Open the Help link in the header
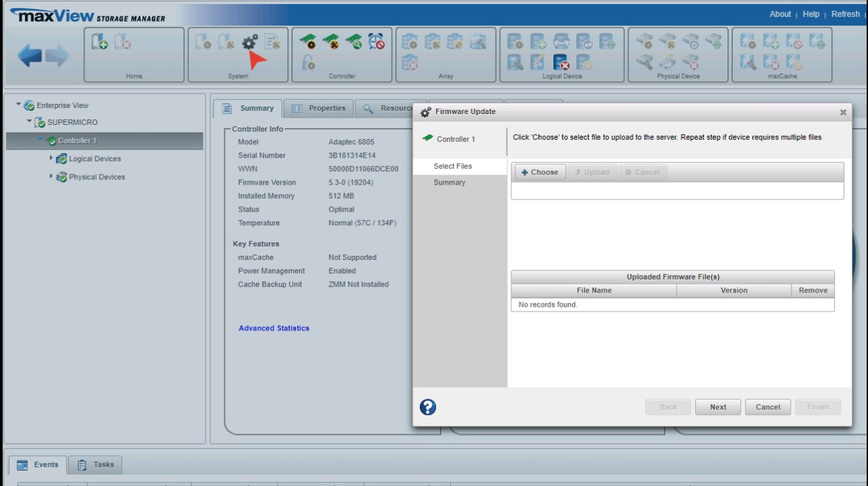The image size is (868, 486). pyautogui.click(x=811, y=14)
